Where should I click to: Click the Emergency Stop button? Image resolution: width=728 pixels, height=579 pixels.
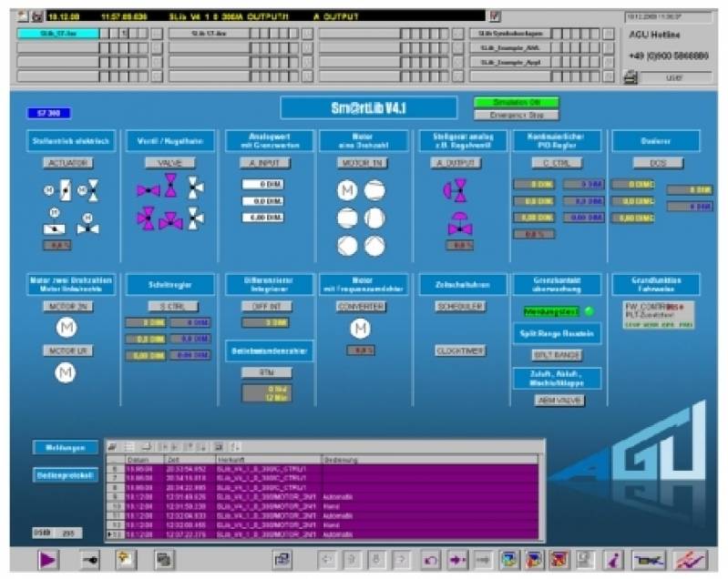(517, 115)
